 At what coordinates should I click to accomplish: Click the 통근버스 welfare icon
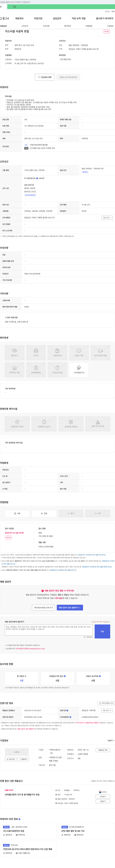[14, 353]
